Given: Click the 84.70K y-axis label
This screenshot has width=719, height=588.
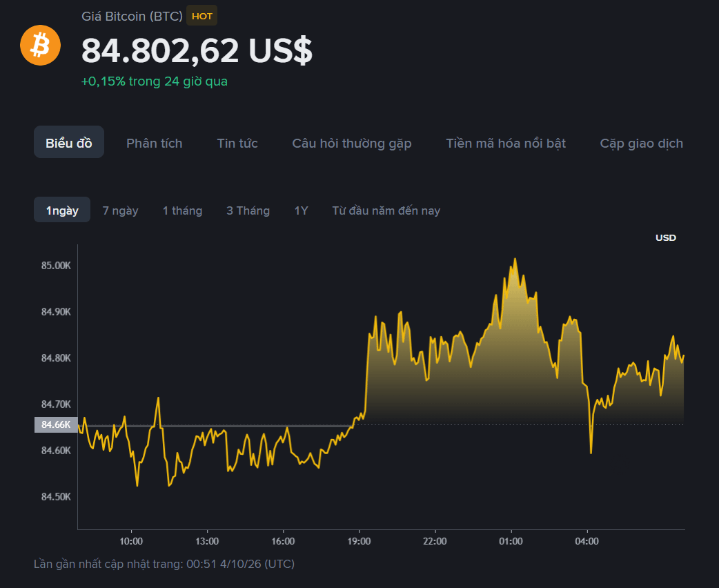Looking at the screenshot, I should (56, 404).
